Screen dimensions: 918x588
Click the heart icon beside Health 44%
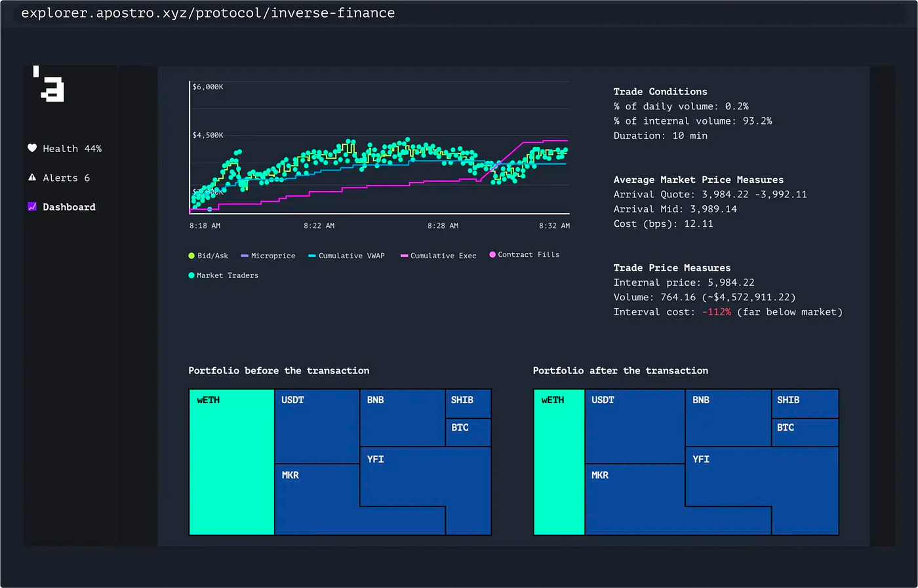tap(32, 148)
